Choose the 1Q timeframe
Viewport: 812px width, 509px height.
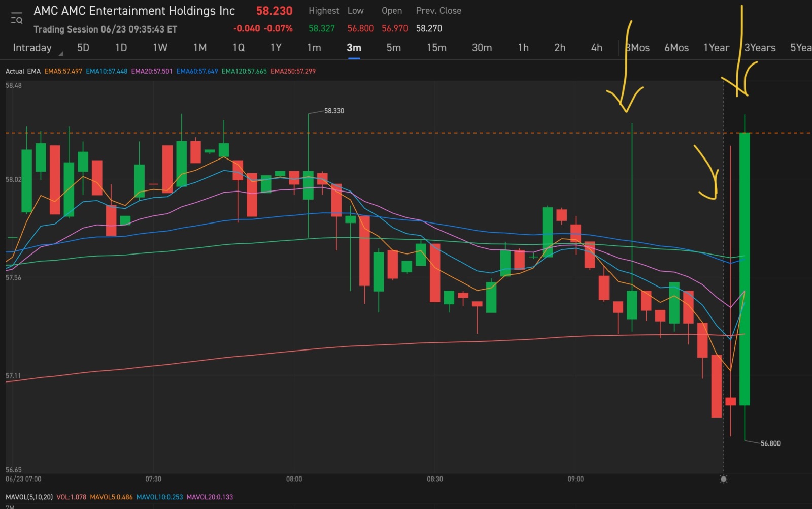[239, 48]
